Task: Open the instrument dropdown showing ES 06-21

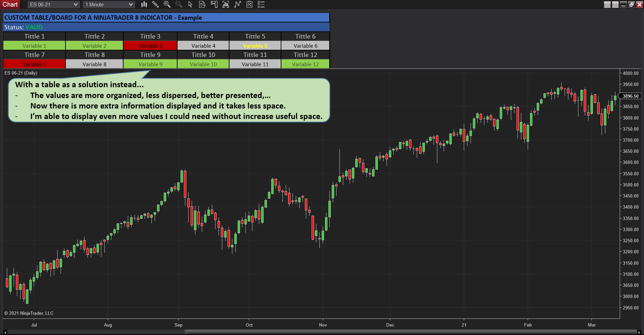Action: click(53, 4)
